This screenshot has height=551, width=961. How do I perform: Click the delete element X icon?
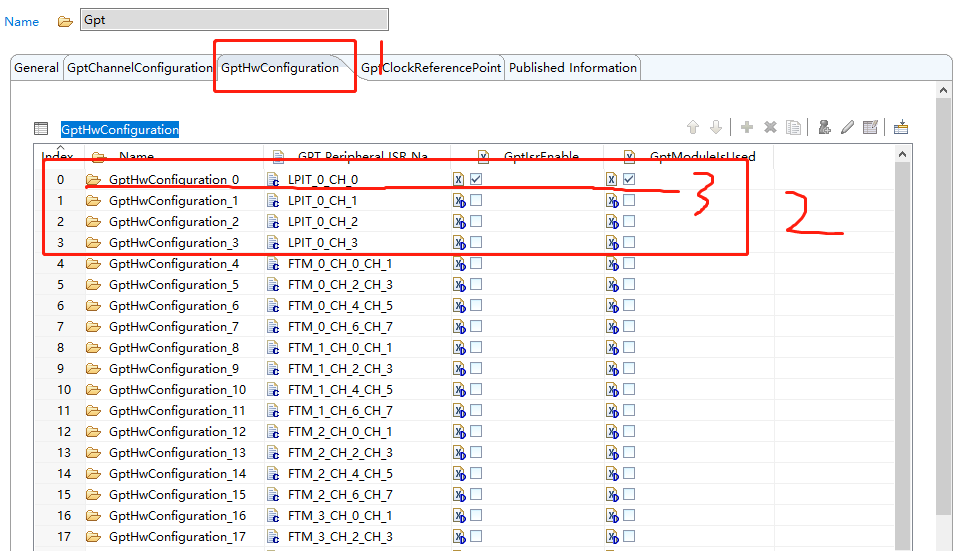coord(770,127)
